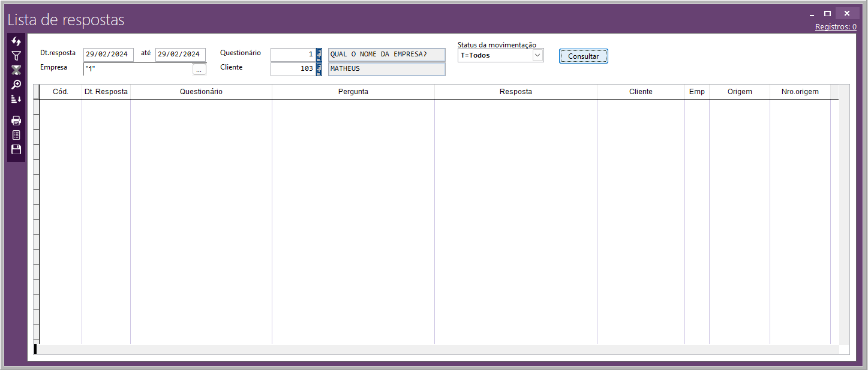Open Empresa selector with ellipsis button
868x370 pixels.
(x=199, y=70)
